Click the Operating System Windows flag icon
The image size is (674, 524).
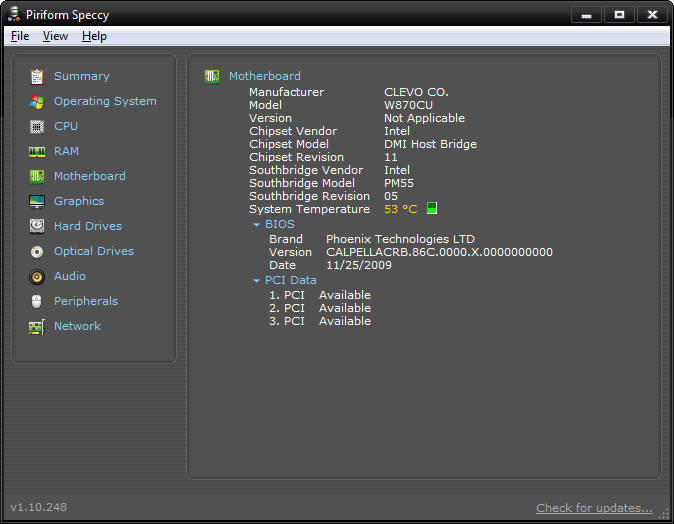point(37,102)
